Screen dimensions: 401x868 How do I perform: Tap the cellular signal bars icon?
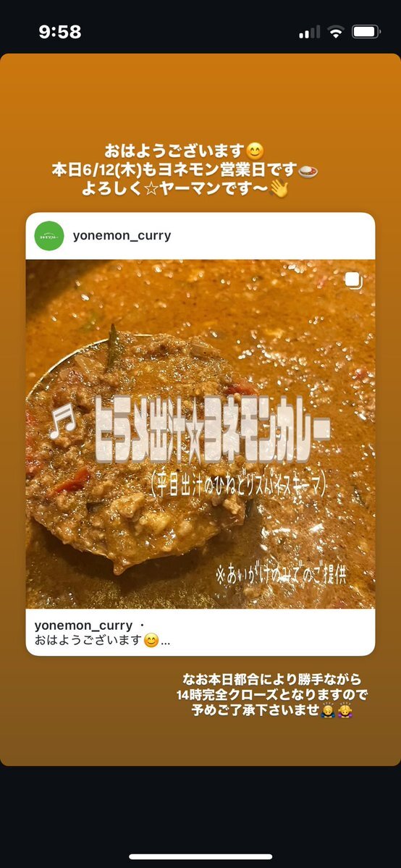[310, 33]
